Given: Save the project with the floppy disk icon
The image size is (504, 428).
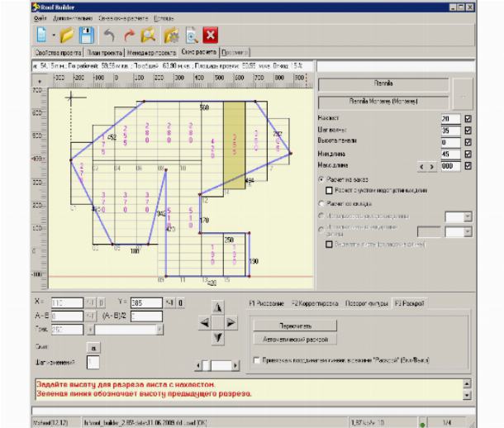Looking at the screenshot, I should pyautogui.click(x=88, y=36).
